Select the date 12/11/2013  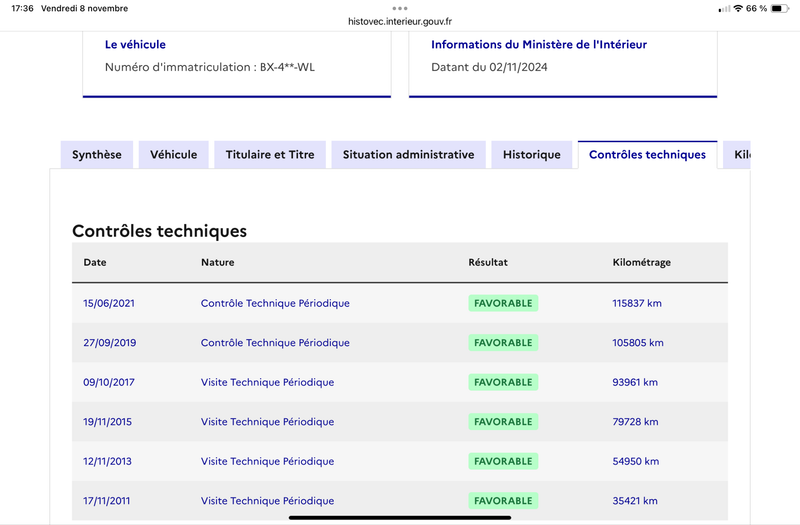(x=107, y=461)
